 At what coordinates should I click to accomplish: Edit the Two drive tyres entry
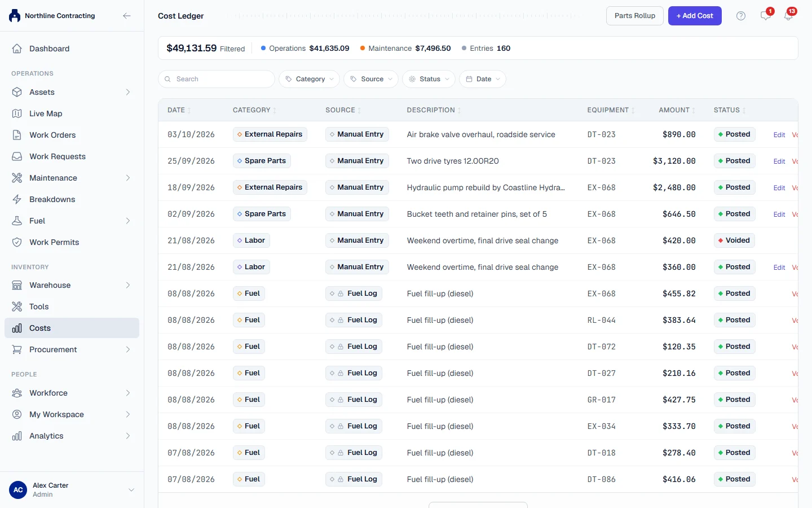pos(779,161)
